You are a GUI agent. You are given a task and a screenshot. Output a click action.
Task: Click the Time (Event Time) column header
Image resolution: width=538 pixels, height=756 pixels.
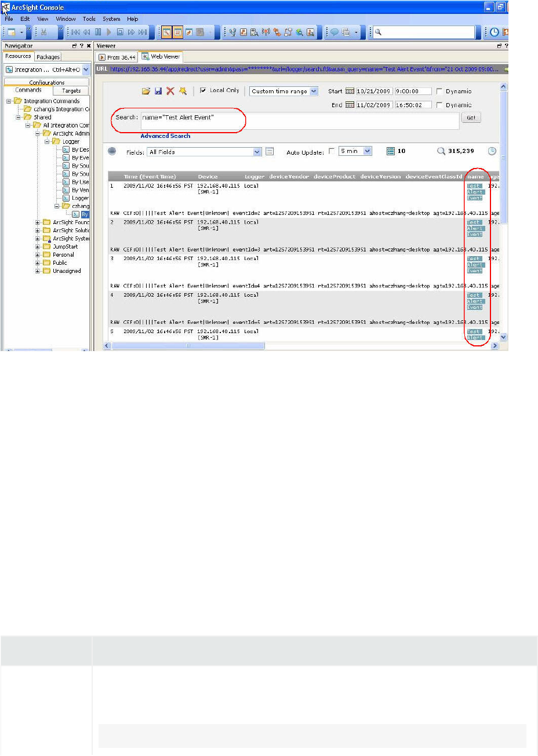pyautogui.click(x=150, y=177)
